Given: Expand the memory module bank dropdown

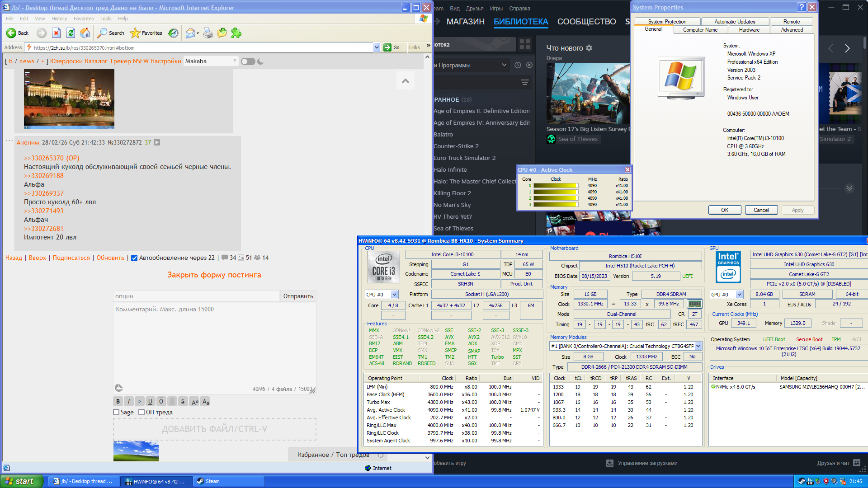Looking at the screenshot, I should pos(698,346).
